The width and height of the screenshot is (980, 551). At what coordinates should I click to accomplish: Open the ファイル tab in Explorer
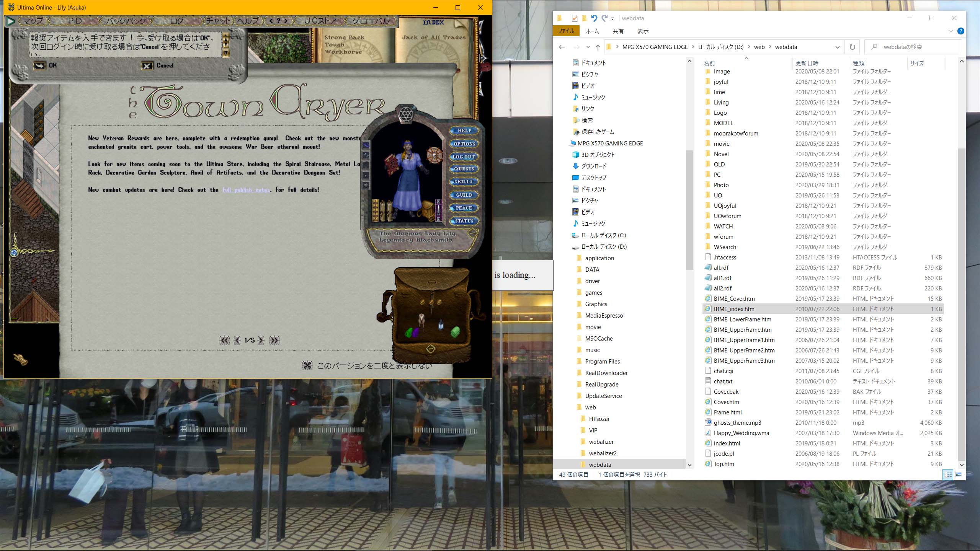(566, 31)
